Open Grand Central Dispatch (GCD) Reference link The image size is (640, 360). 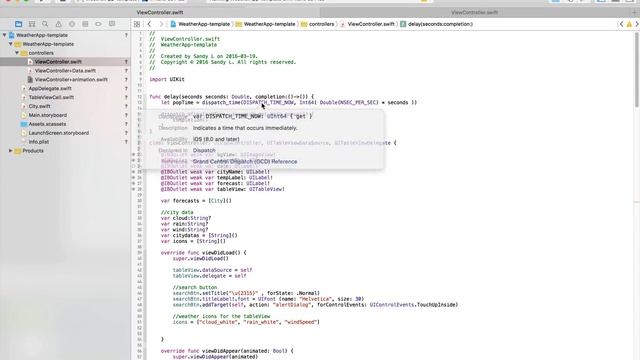[x=245, y=162]
